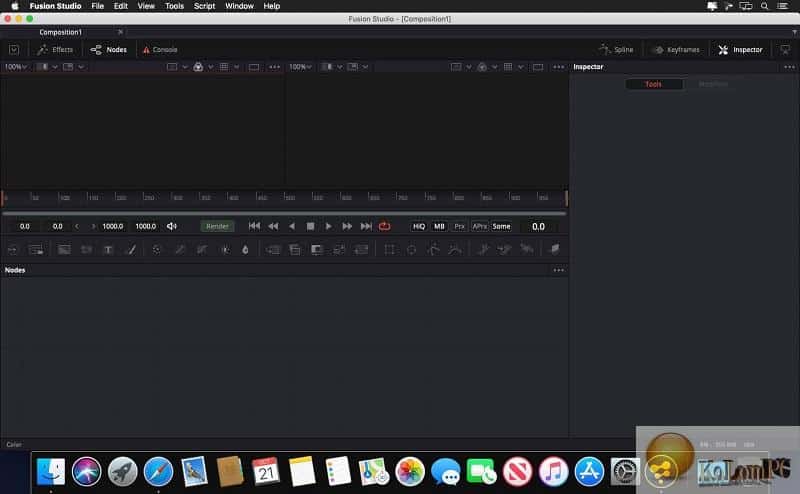Click the time ruler at the playhead start
Image resolution: width=800 pixels, height=494 pixels.
pos(4,198)
